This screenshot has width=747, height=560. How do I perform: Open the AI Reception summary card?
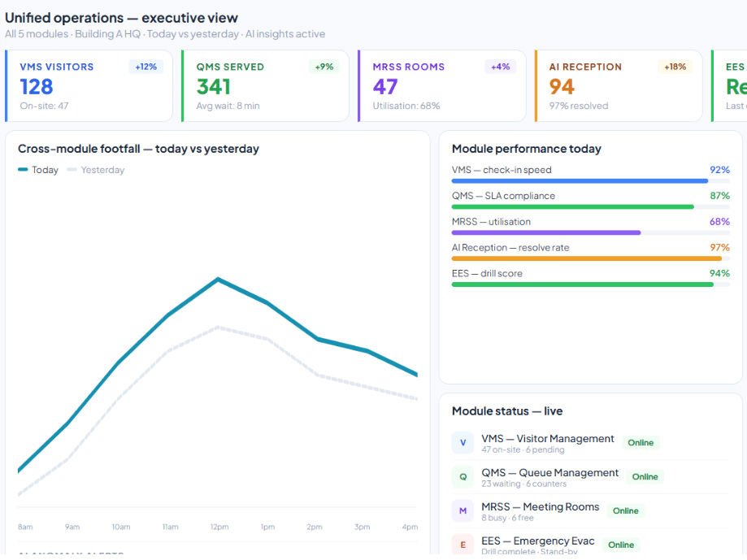click(x=619, y=86)
